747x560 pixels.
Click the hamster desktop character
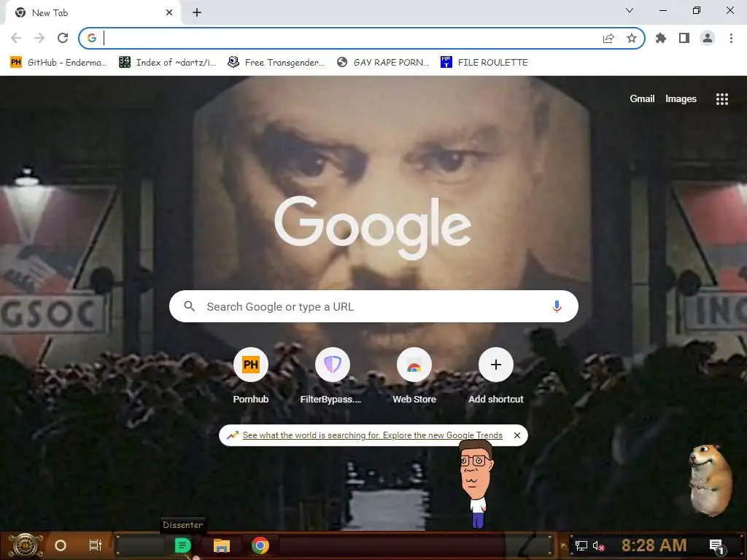click(709, 480)
